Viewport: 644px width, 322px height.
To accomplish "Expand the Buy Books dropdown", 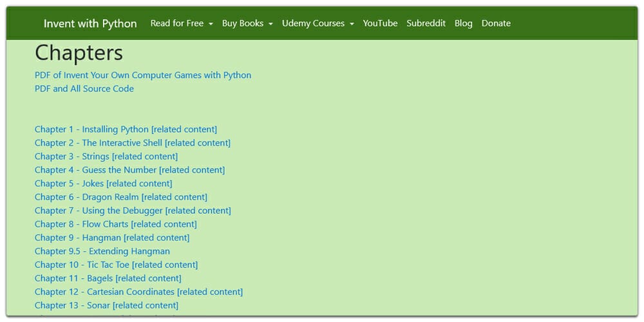I will pyautogui.click(x=247, y=23).
